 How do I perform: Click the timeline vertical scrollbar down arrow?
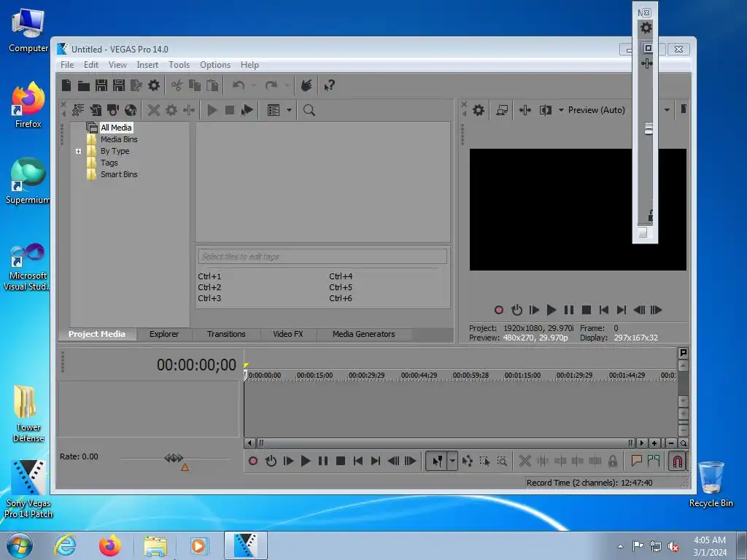click(x=683, y=401)
